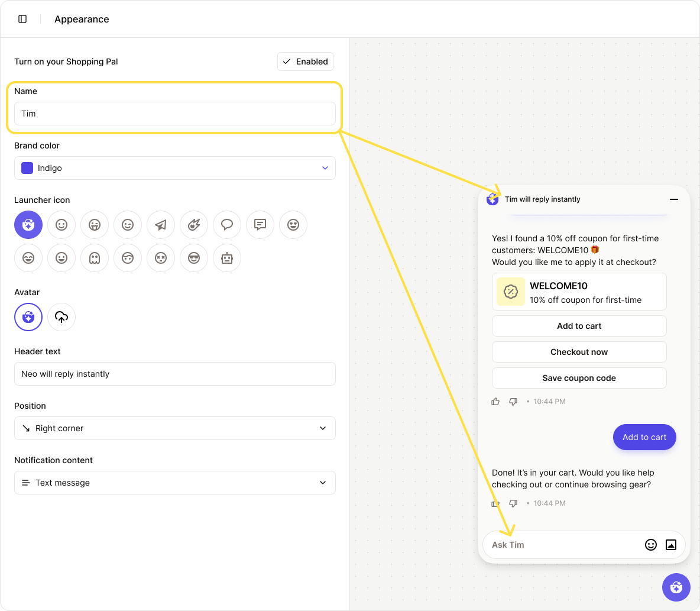
Task: Click the Checkout now button
Action: pyautogui.click(x=579, y=352)
